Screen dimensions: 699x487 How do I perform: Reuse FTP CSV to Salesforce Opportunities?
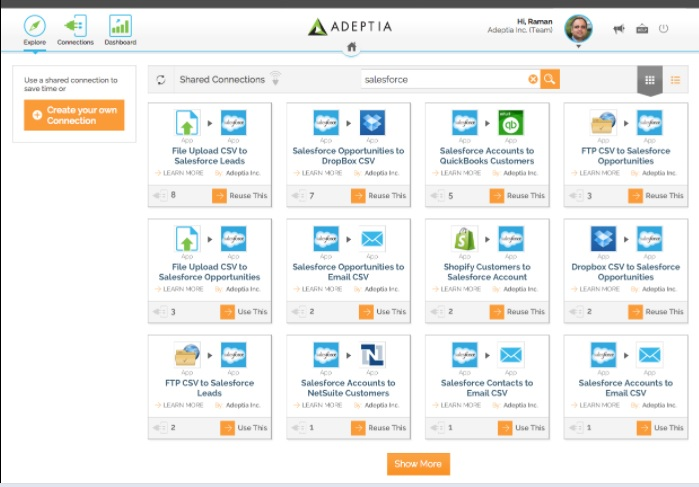click(x=656, y=195)
